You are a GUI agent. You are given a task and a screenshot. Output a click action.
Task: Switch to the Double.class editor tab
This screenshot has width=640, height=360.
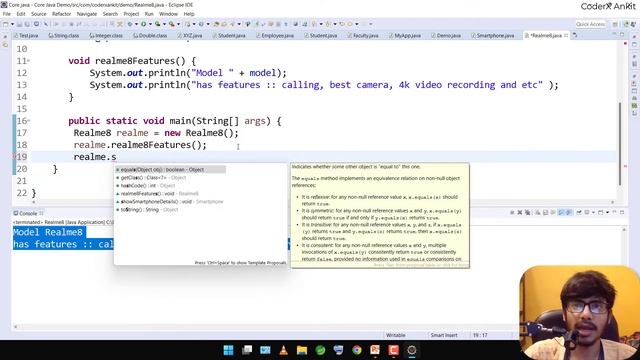[150, 36]
